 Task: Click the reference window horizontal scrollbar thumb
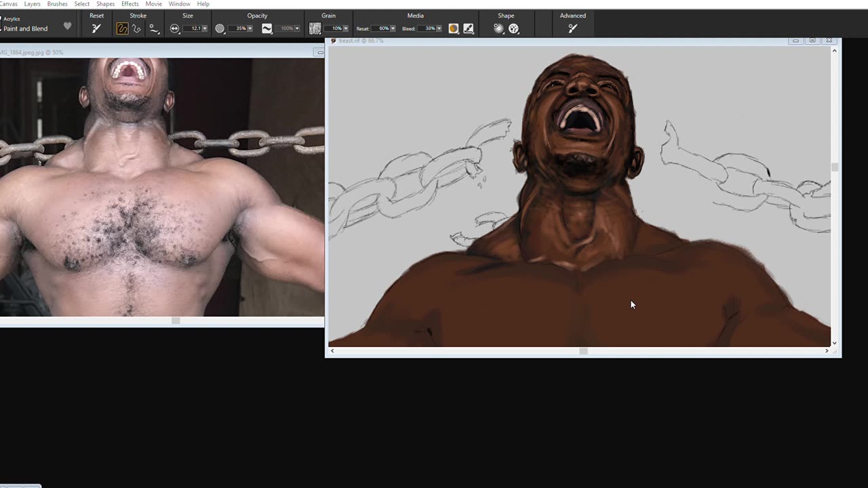click(x=176, y=321)
